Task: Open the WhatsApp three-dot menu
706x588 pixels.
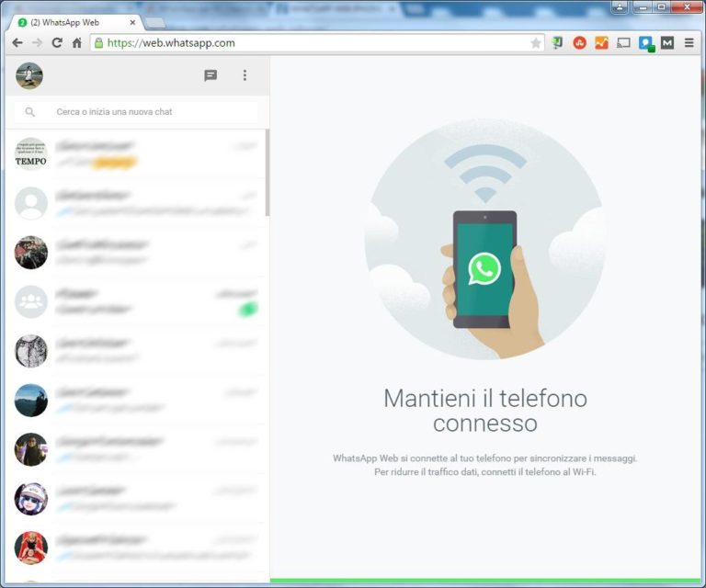Action: click(x=245, y=75)
